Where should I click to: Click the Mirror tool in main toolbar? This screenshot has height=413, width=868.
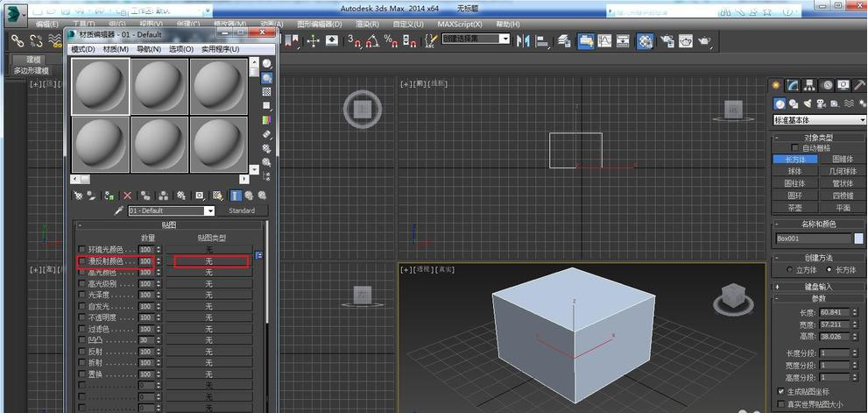click(523, 40)
